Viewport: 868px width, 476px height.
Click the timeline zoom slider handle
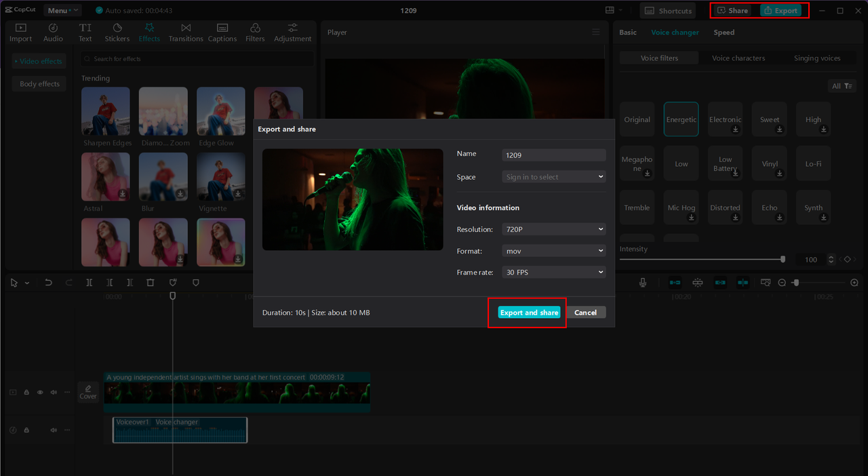point(796,283)
